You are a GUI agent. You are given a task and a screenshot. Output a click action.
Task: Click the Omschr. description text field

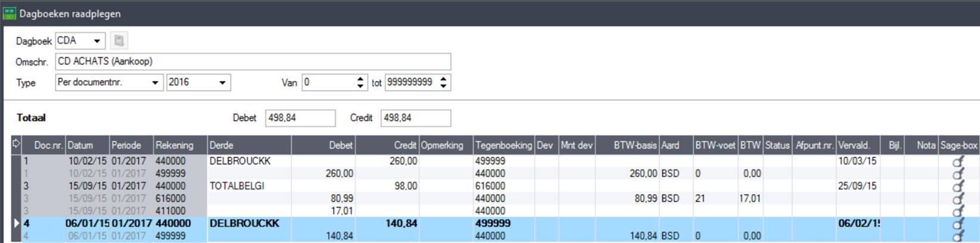(x=253, y=61)
